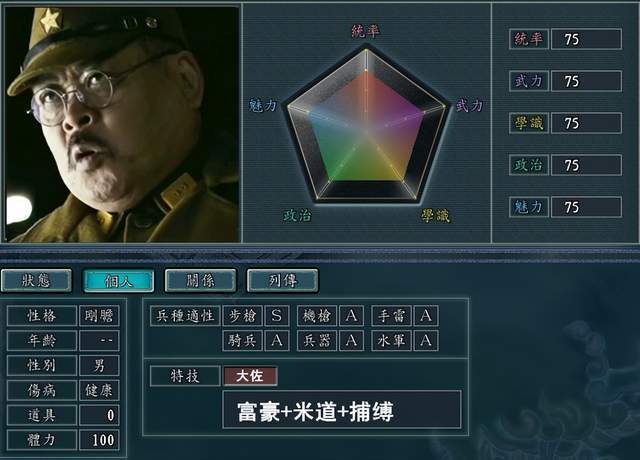Click the 學識 stat value field
The image size is (640, 460).
tap(586, 123)
